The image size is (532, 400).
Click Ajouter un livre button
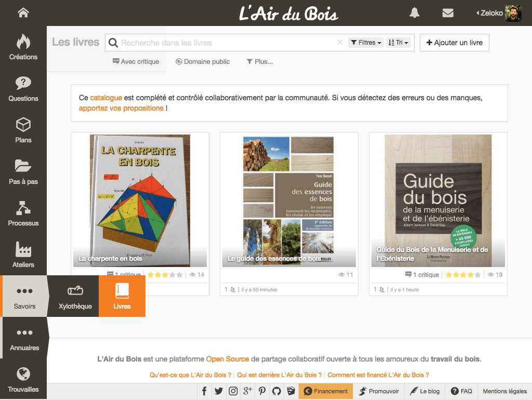[x=454, y=43]
